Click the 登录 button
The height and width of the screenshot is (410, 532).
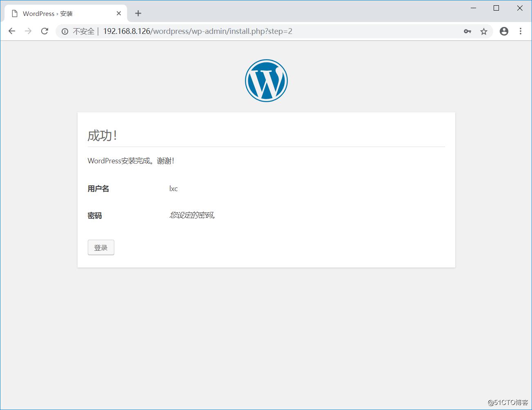point(101,247)
